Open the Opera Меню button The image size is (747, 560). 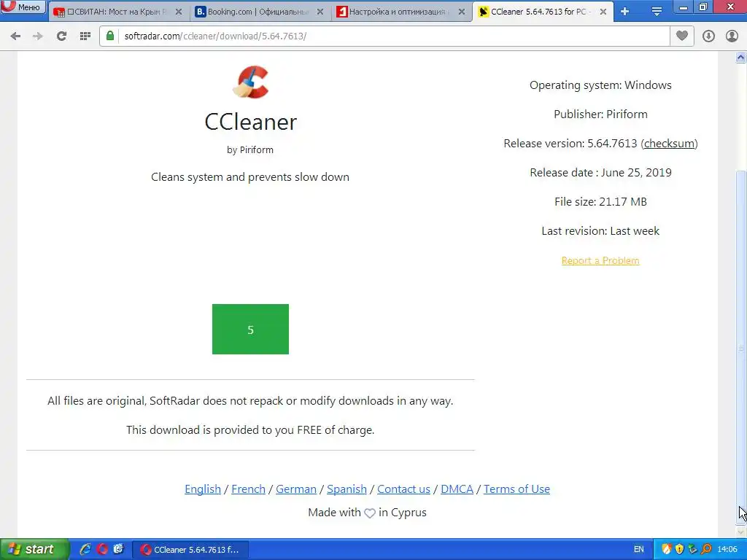point(23,7)
